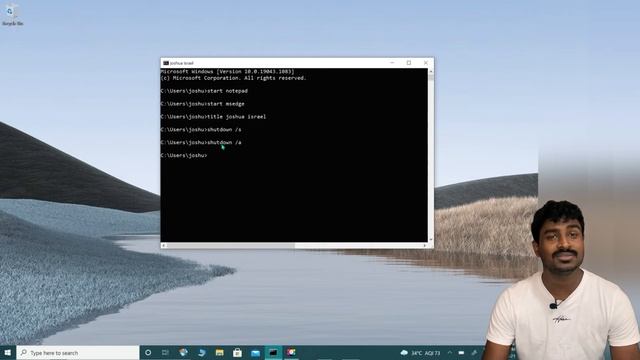Click the battery icon in the system tray
This screenshot has height=360, width=640.
[x=461, y=353]
